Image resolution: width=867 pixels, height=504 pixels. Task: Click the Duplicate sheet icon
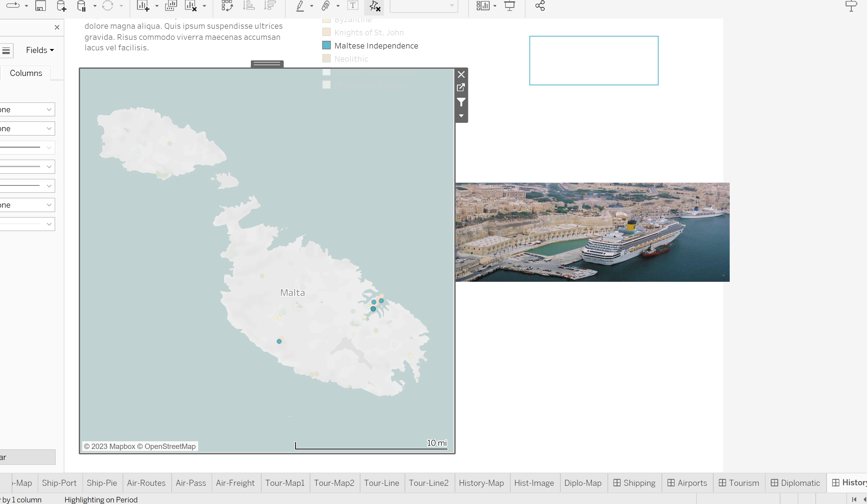(x=171, y=6)
